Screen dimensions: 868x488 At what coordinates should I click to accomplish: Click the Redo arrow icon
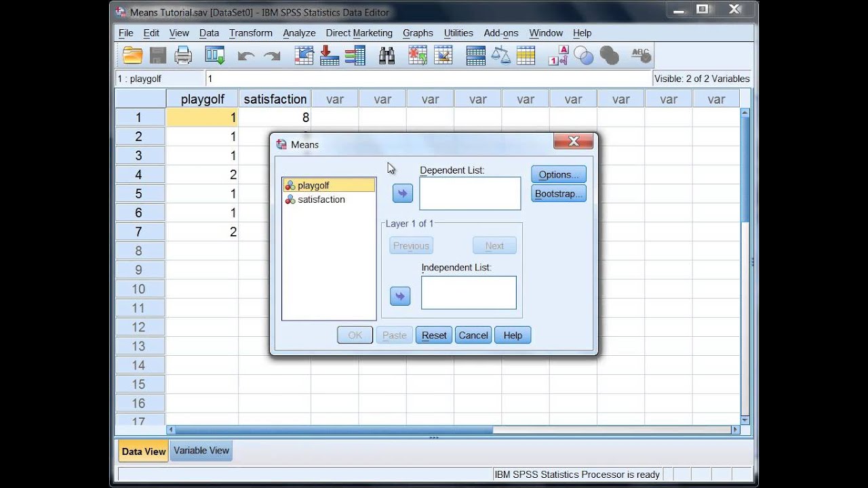[272, 56]
